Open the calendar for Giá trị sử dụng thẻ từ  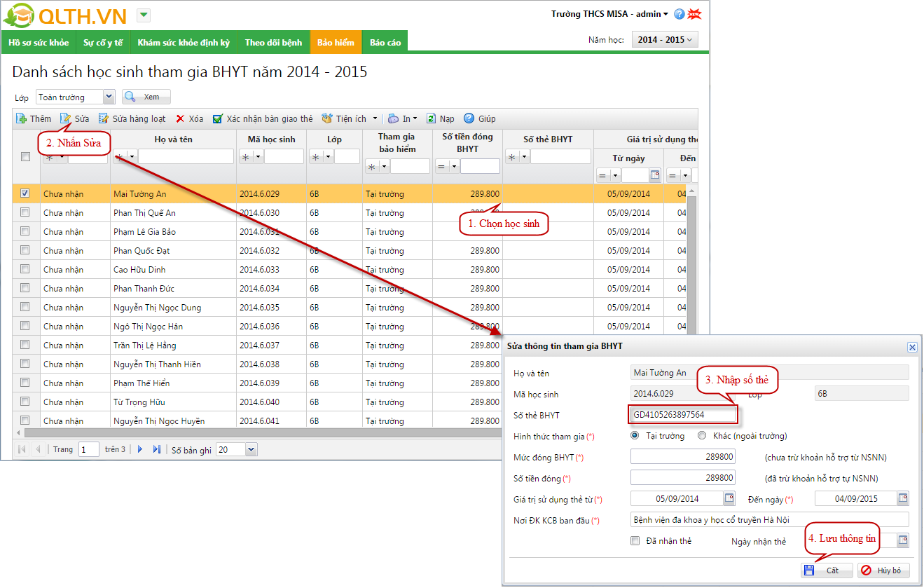click(x=729, y=498)
